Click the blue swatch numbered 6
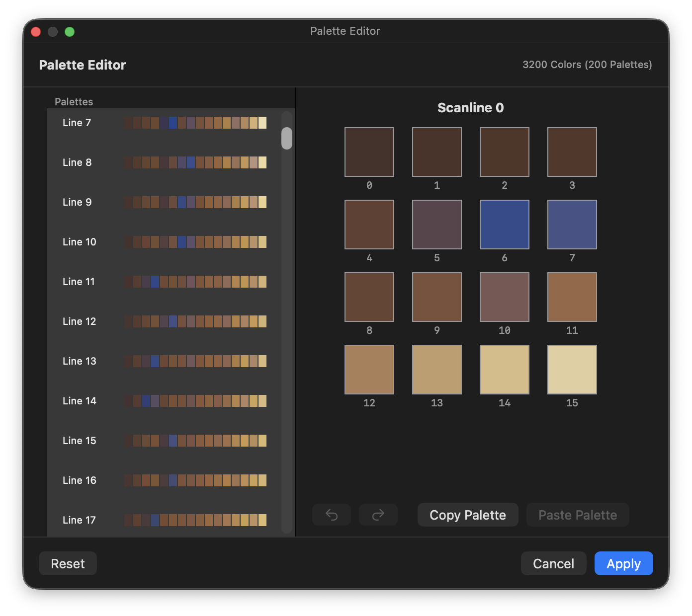692x616 pixels. coord(504,224)
